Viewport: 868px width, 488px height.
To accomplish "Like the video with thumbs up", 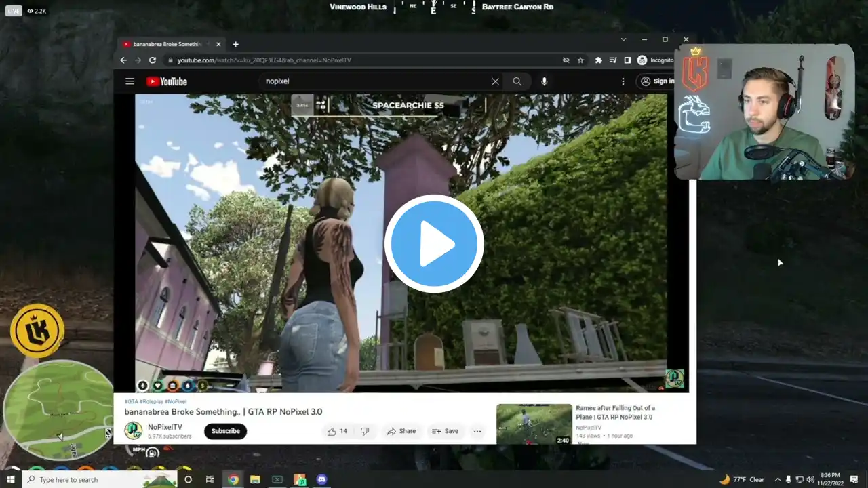I will pyautogui.click(x=337, y=431).
